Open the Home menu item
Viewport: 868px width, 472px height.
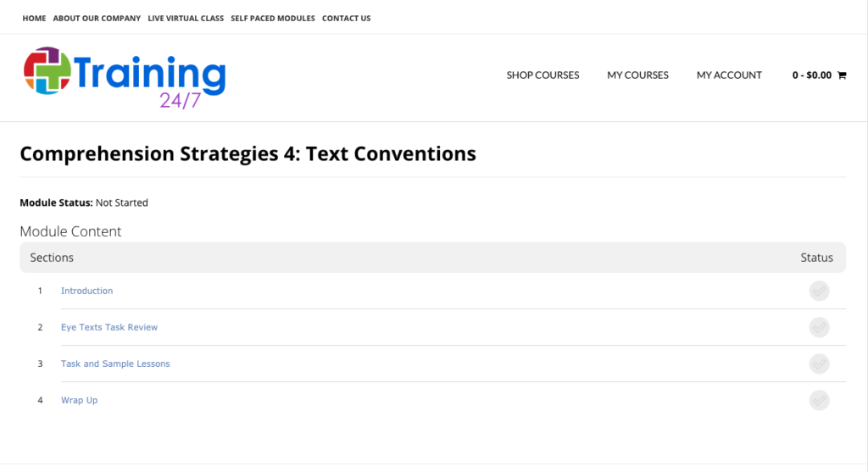pos(34,18)
